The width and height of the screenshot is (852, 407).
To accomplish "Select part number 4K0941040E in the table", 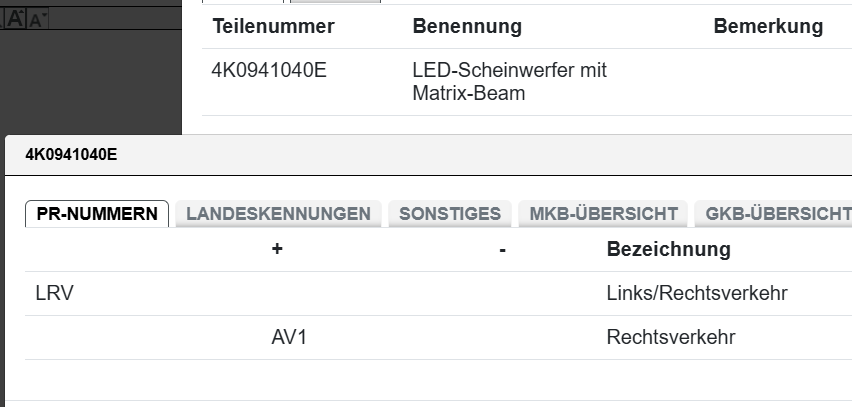I will pyautogui.click(x=269, y=72).
